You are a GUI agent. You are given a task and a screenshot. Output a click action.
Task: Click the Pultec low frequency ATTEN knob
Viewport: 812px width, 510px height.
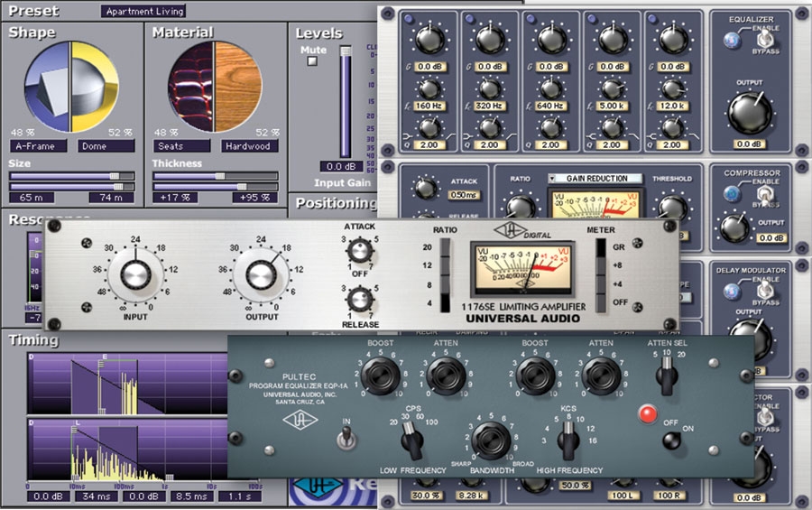tap(446, 376)
